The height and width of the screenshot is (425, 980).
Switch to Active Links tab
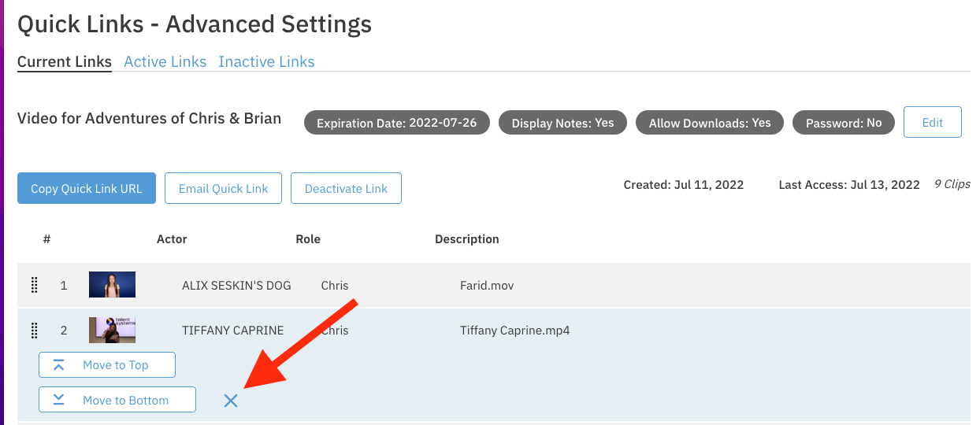(x=165, y=61)
